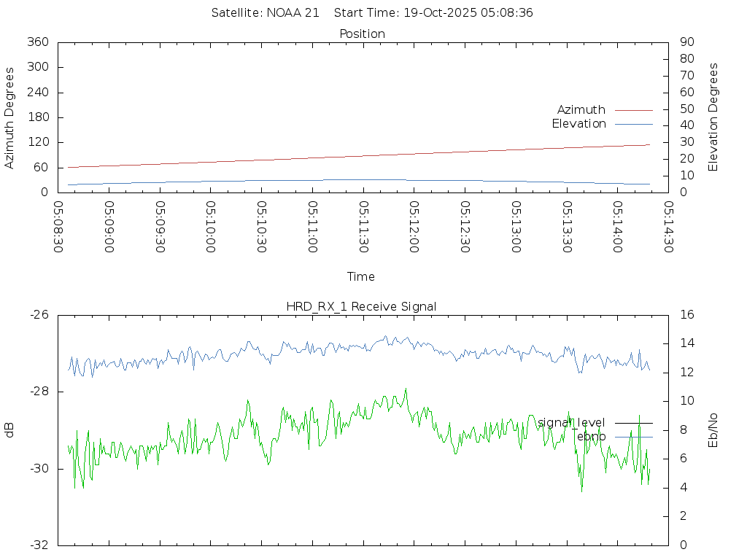Select the ebno legend entry

click(591, 437)
